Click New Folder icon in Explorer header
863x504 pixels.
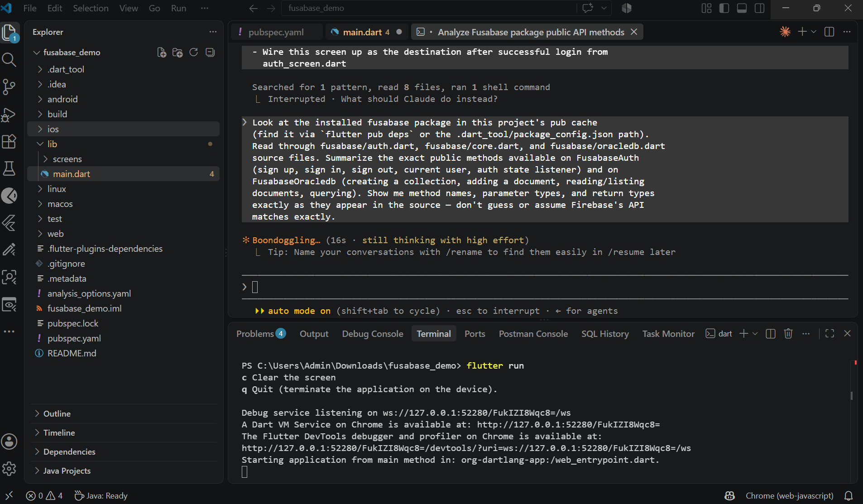pyautogui.click(x=177, y=53)
